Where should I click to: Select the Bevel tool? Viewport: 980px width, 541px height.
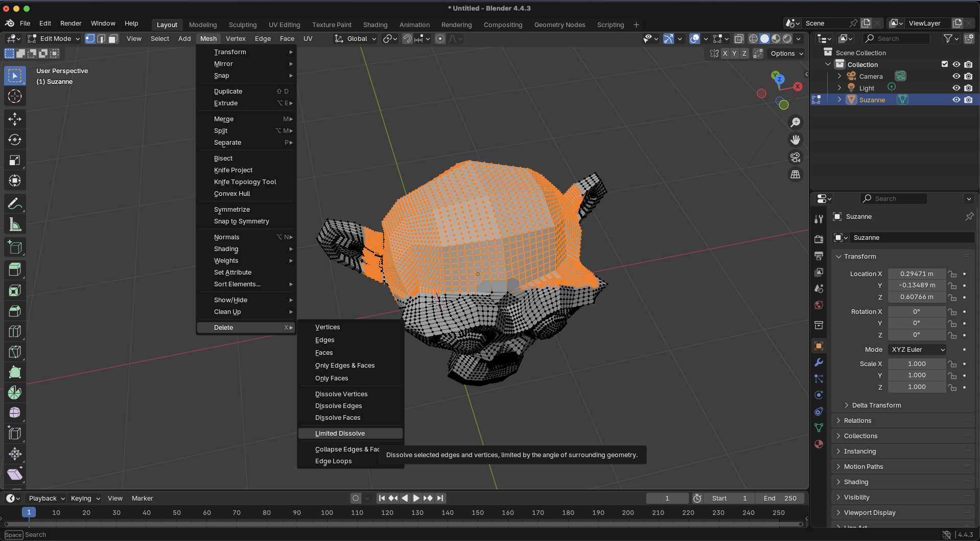point(15,311)
